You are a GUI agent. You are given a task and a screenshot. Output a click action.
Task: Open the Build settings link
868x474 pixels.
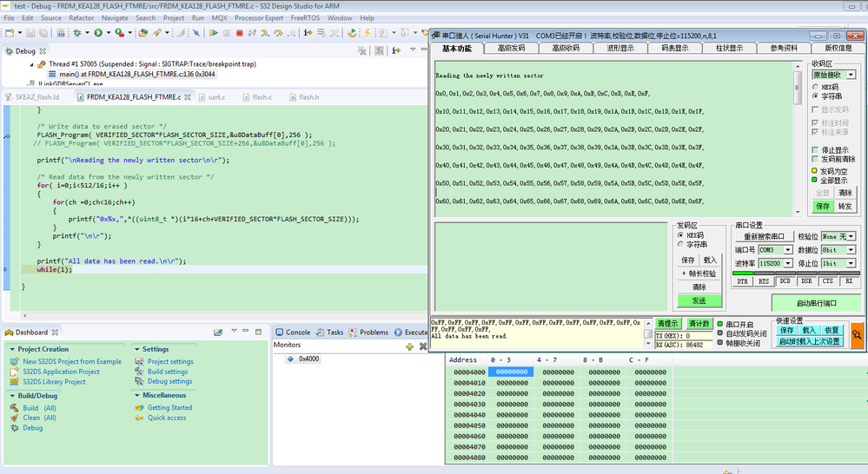[x=167, y=372]
